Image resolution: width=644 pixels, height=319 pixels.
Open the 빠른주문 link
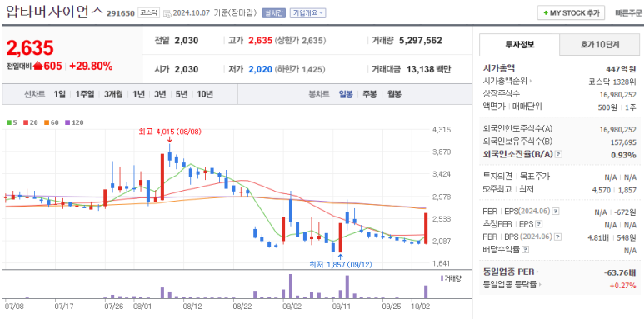628,12
